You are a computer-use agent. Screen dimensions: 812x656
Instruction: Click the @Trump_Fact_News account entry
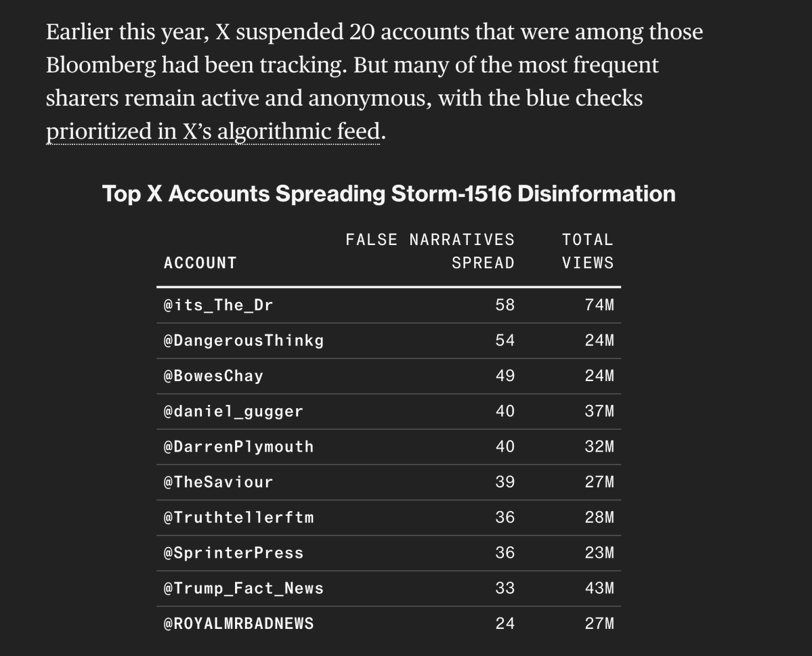tap(244, 588)
